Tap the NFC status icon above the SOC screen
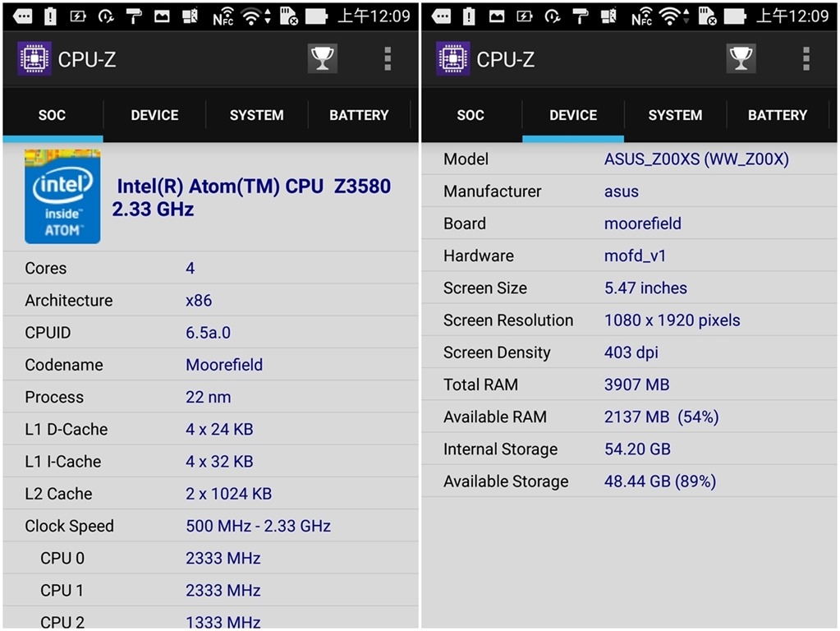This screenshot has height=631, width=840. pos(223,16)
